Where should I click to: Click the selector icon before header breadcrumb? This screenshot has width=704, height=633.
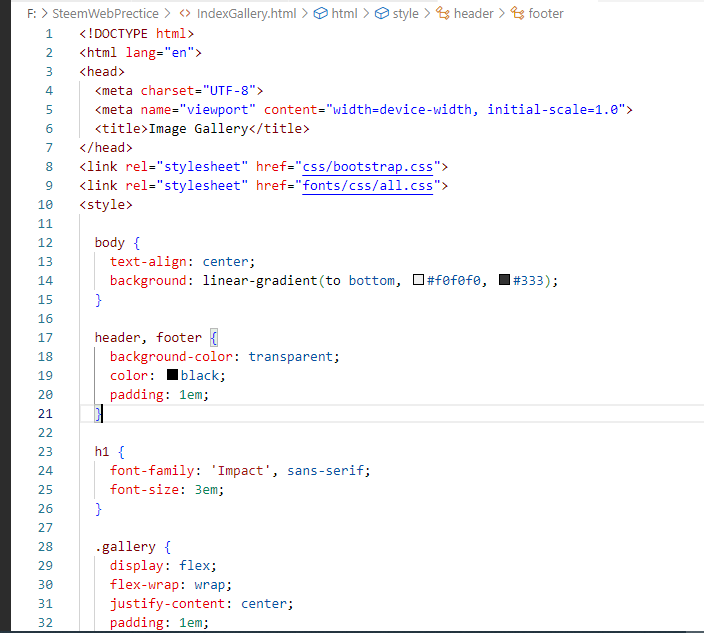pyautogui.click(x=443, y=13)
